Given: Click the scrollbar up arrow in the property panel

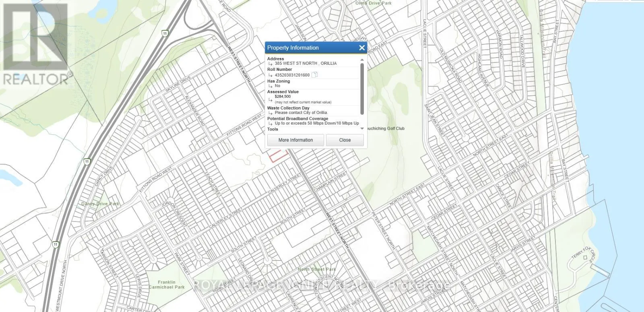Looking at the screenshot, I should pos(362,60).
